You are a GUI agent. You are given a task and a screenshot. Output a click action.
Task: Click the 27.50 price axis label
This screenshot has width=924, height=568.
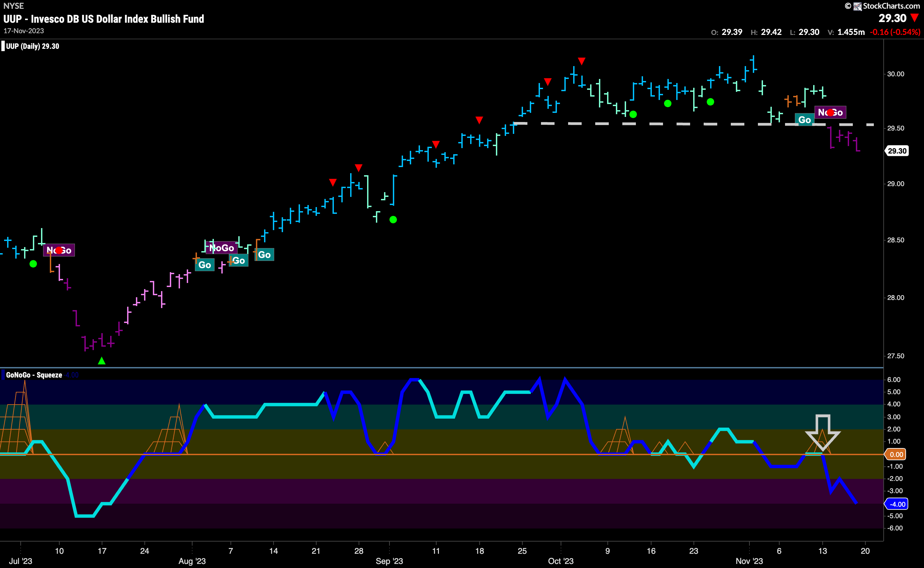click(896, 356)
